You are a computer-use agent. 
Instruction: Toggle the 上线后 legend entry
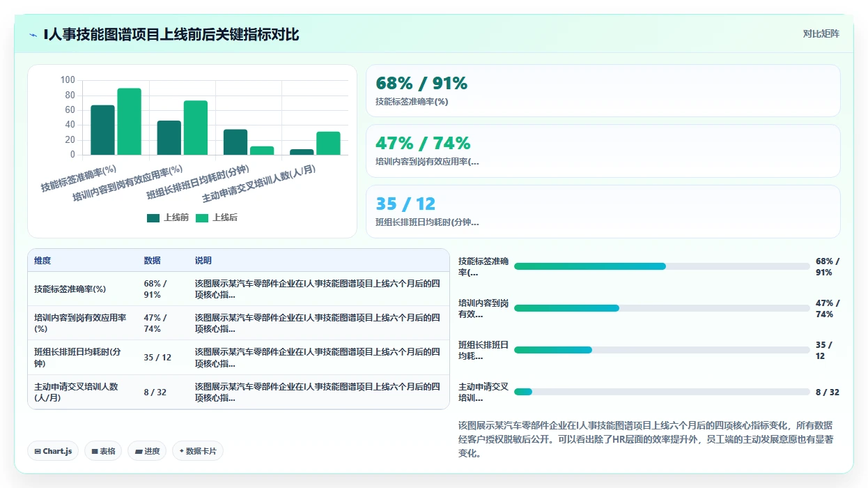click(x=217, y=218)
